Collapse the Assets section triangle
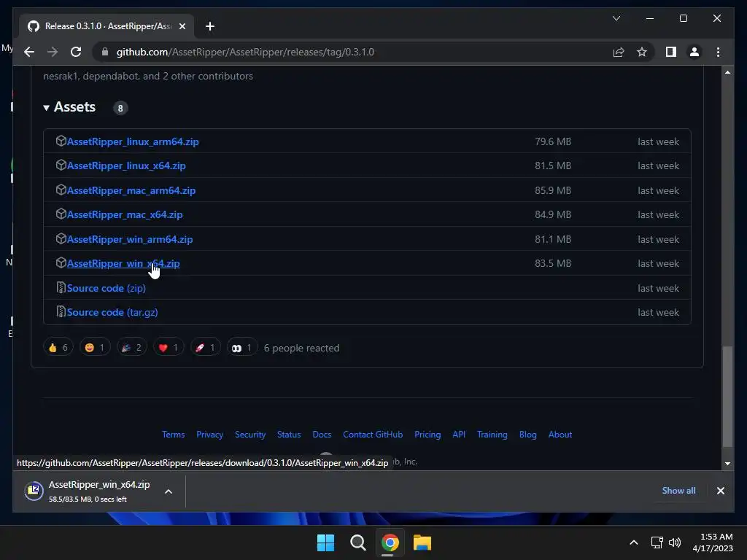Screen dimensions: 747x560 (46, 108)
